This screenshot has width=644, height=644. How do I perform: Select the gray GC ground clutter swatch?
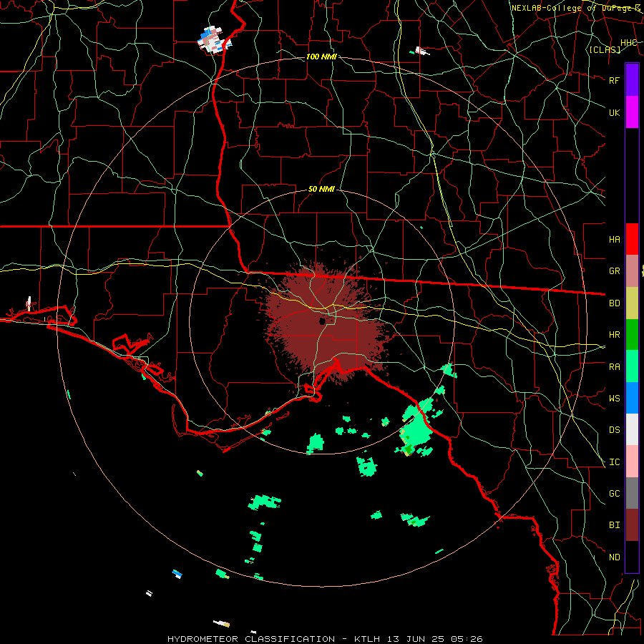632,494
